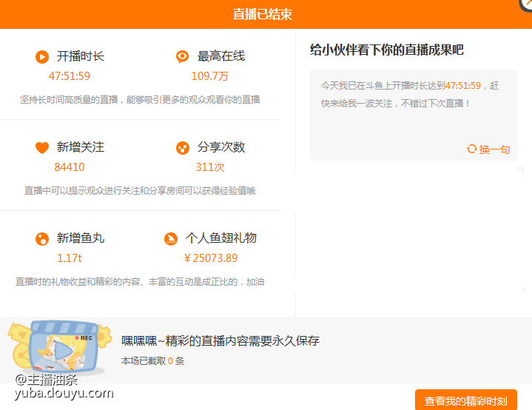Click the highlighted 47:51:59 in the share message
The width and height of the screenshot is (532, 410).
462,86
